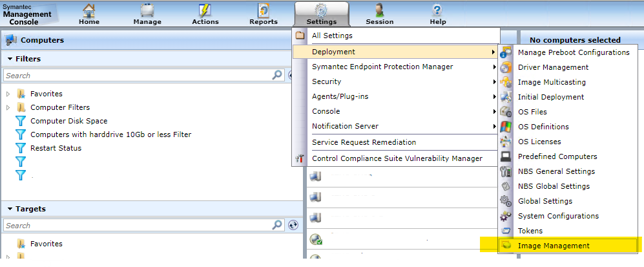Open OS Files
Viewport: 644px width, 267px height.
click(532, 112)
